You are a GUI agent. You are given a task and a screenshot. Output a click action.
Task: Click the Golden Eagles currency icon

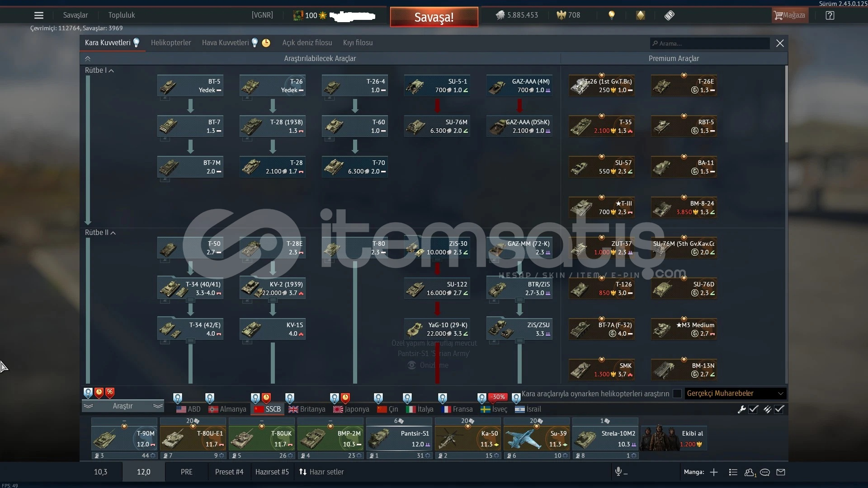click(x=561, y=15)
